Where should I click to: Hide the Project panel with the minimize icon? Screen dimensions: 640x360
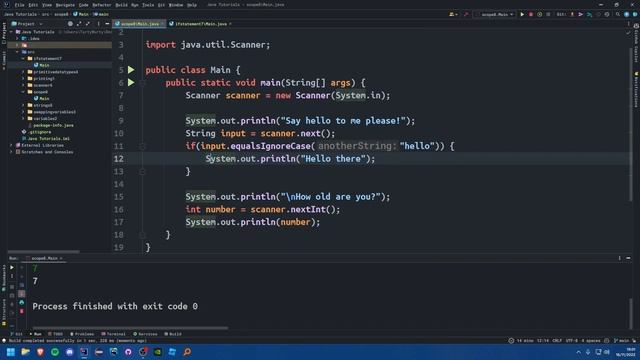point(107,24)
